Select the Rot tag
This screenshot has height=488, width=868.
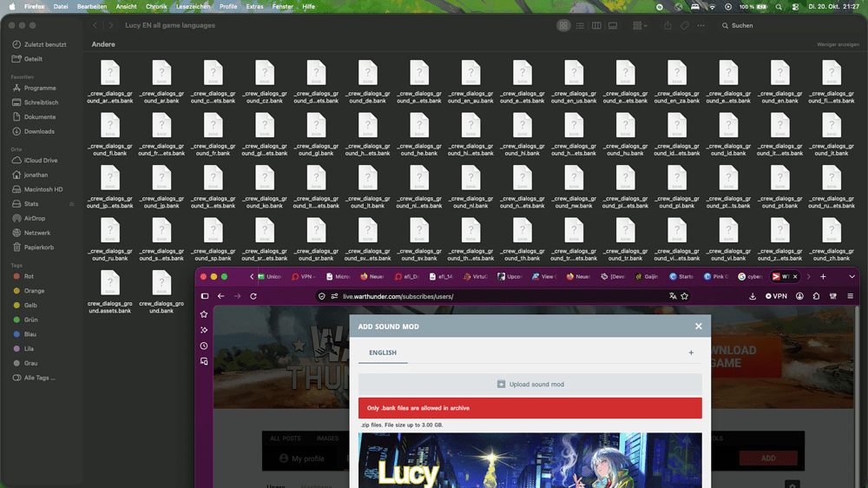click(x=23, y=276)
